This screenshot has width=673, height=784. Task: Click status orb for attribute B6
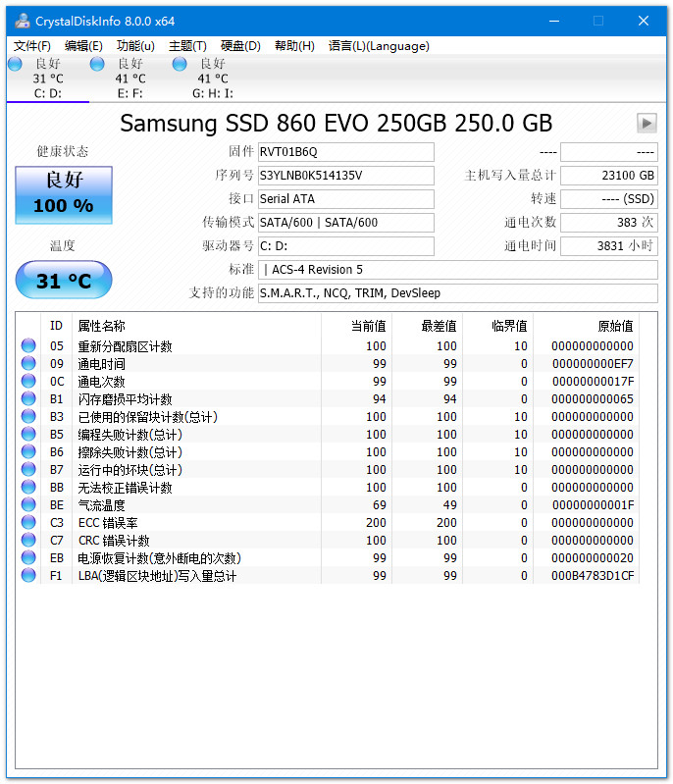[x=28, y=451]
